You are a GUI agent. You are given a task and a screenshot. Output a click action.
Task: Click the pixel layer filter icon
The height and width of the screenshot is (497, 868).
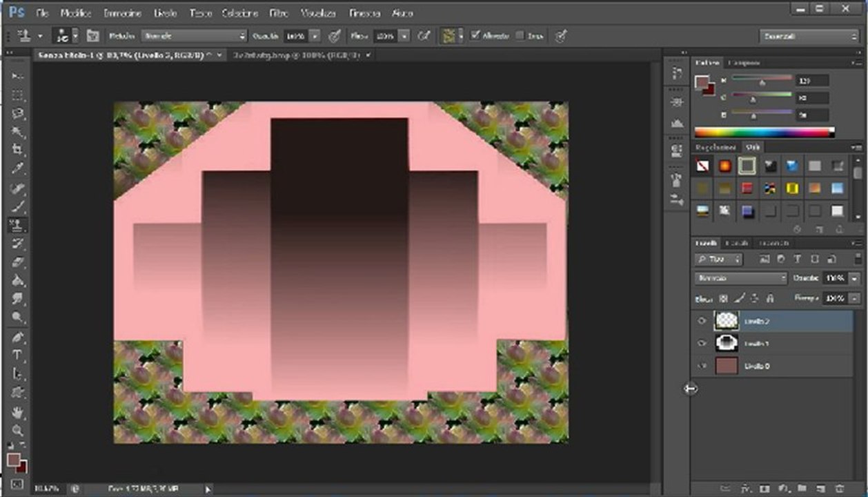coord(765,260)
